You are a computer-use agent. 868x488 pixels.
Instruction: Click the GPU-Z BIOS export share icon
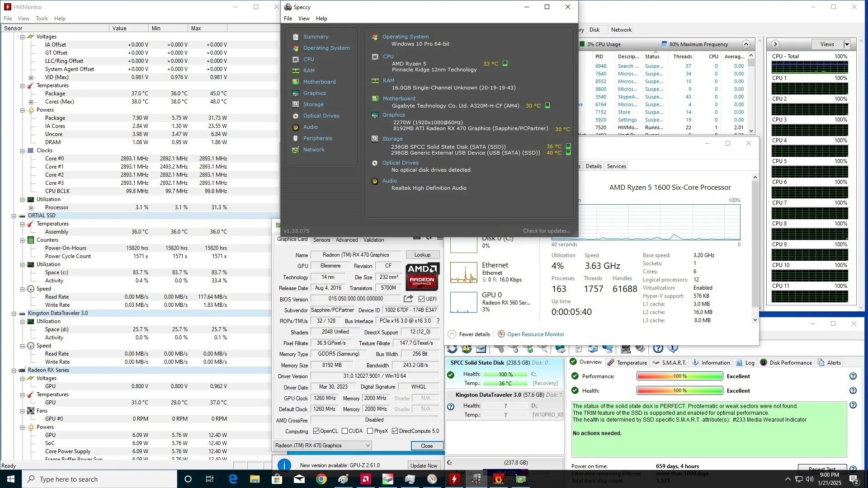408,299
